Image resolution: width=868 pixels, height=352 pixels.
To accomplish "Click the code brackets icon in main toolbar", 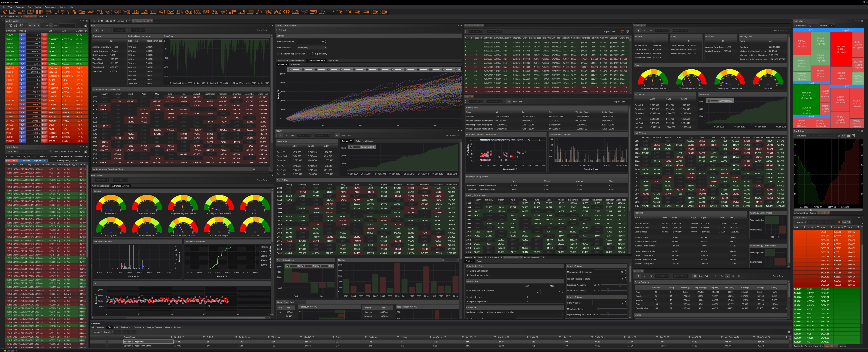I will (x=286, y=12).
